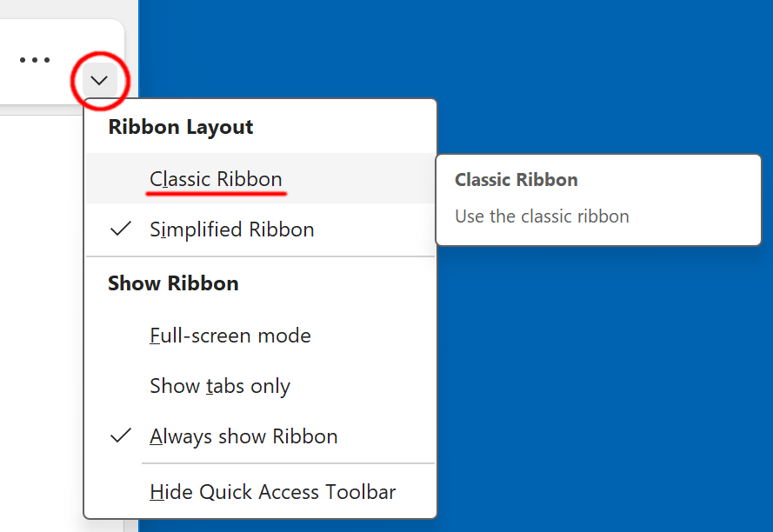Hide Quick Access Toolbar
Screen dimensions: 773x532
click(272, 492)
